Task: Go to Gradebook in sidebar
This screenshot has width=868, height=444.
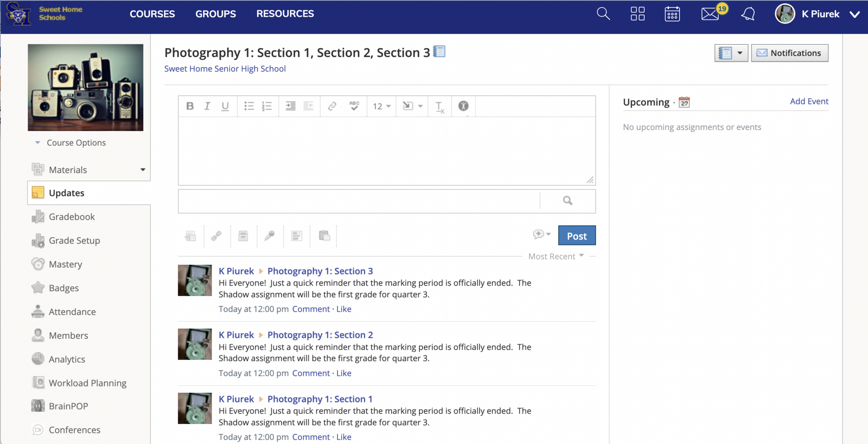Action: (72, 217)
